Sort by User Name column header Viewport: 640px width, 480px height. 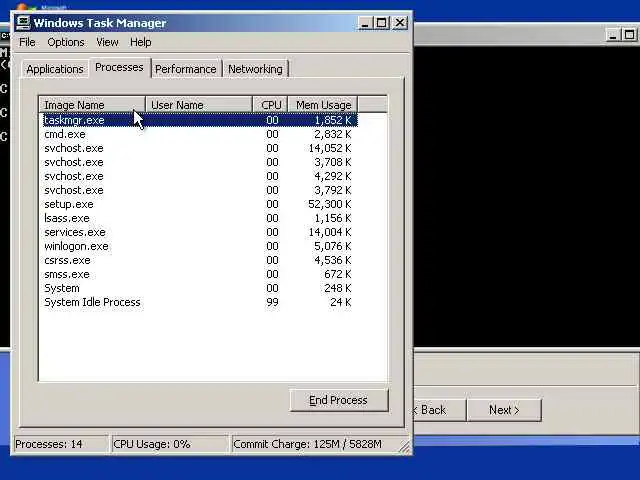[199, 105]
